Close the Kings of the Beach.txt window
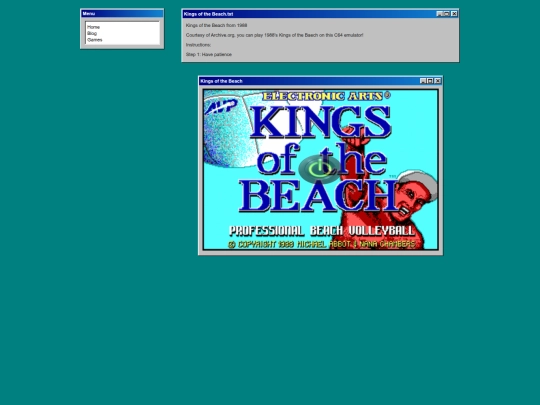Image resolution: width=540 pixels, height=405 pixels. pyautogui.click(x=454, y=14)
